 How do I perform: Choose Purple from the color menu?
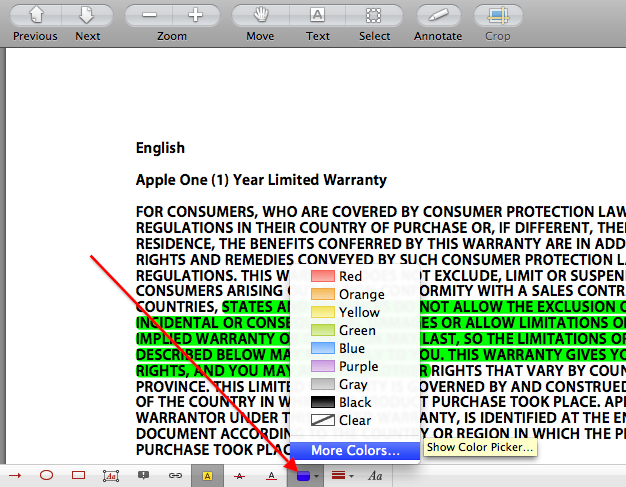coord(355,366)
